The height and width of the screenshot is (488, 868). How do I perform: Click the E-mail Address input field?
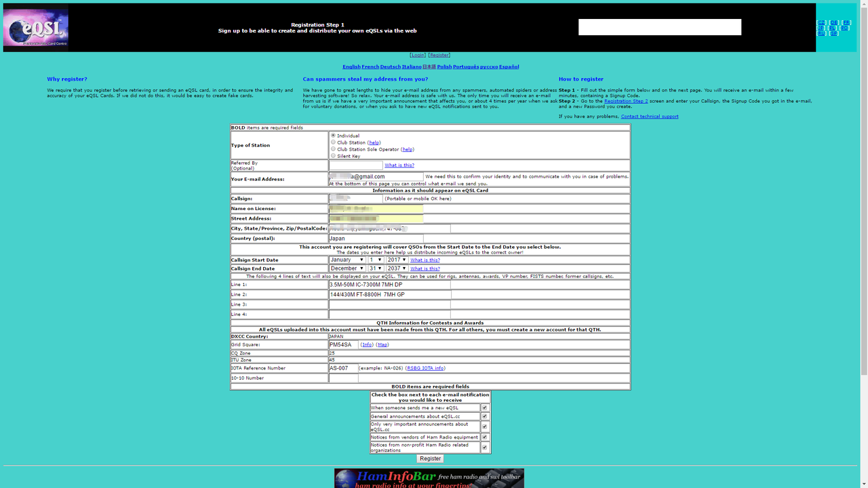point(376,176)
